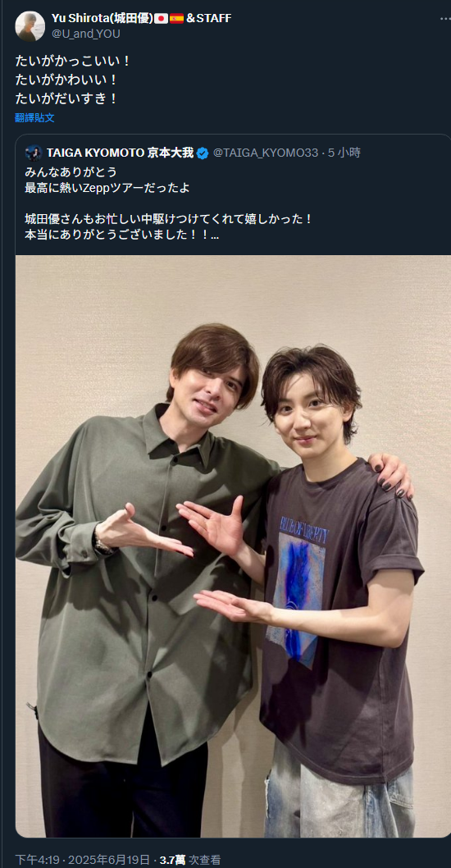Open quoted tweet by clicking みんなありがとう text
The width and height of the screenshot is (451, 868).
(x=71, y=171)
